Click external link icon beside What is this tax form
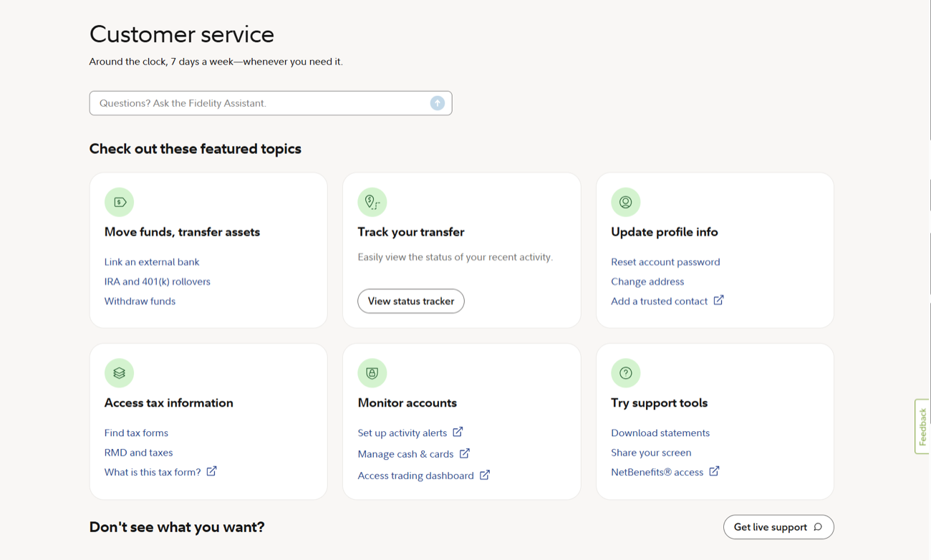This screenshot has height=560, width=931. [211, 471]
